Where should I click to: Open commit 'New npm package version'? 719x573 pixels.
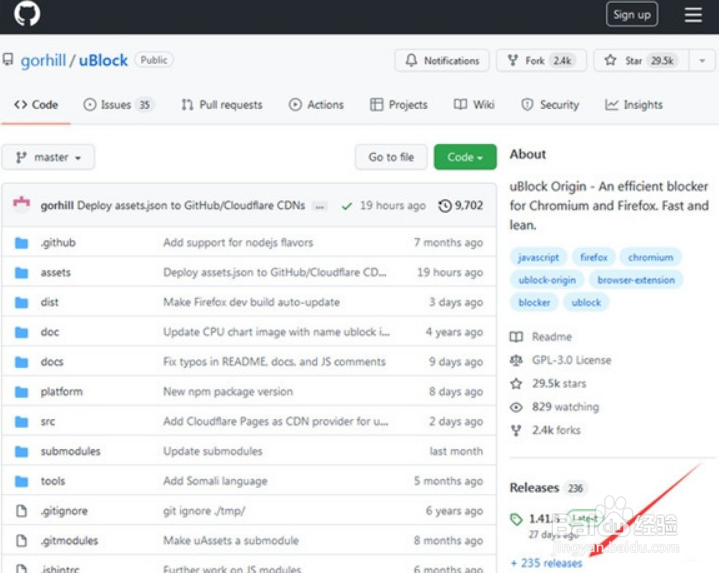[227, 391]
